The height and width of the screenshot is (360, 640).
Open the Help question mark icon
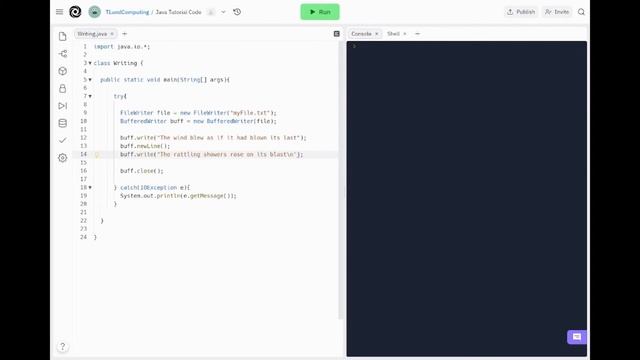(x=62, y=347)
